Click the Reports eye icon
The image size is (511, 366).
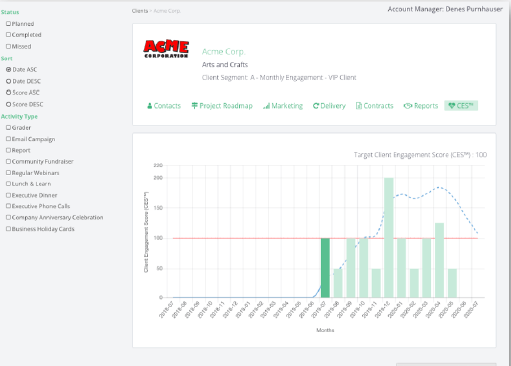[x=408, y=106]
